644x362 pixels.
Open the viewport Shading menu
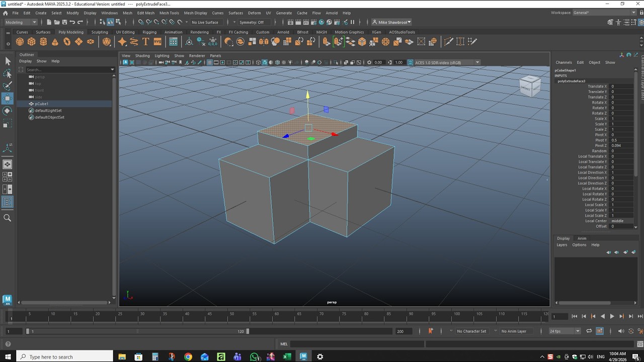pos(142,55)
